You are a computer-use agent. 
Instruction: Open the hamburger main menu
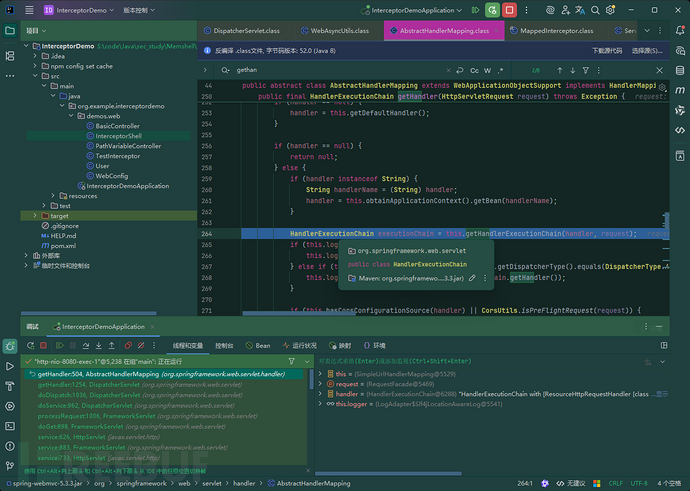pos(27,10)
